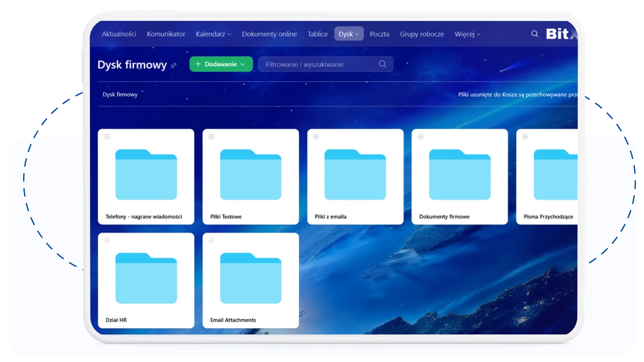Viewport: 644px width, 362px height.
Task: Click the search magnifier icon in top navigation
Action: 535,34
